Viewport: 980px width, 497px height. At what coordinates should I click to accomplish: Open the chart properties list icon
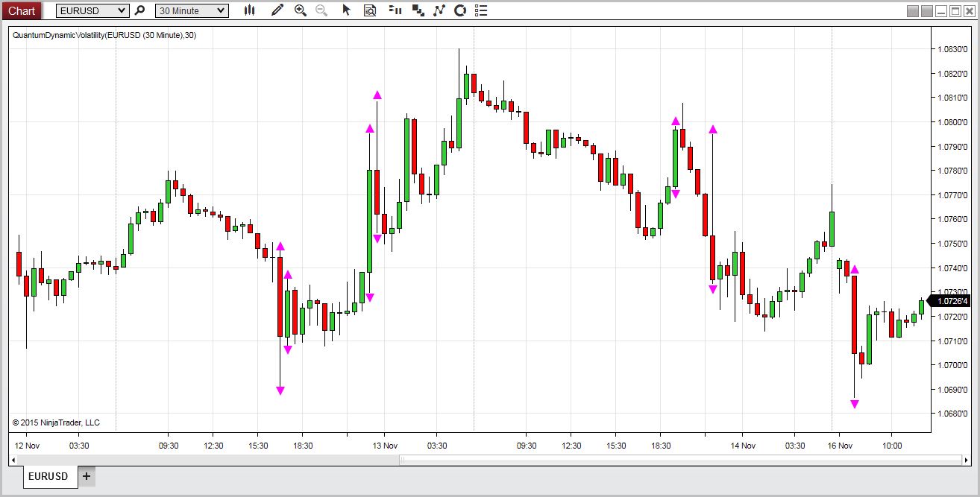pyautogui.click(x=481, y=10)
